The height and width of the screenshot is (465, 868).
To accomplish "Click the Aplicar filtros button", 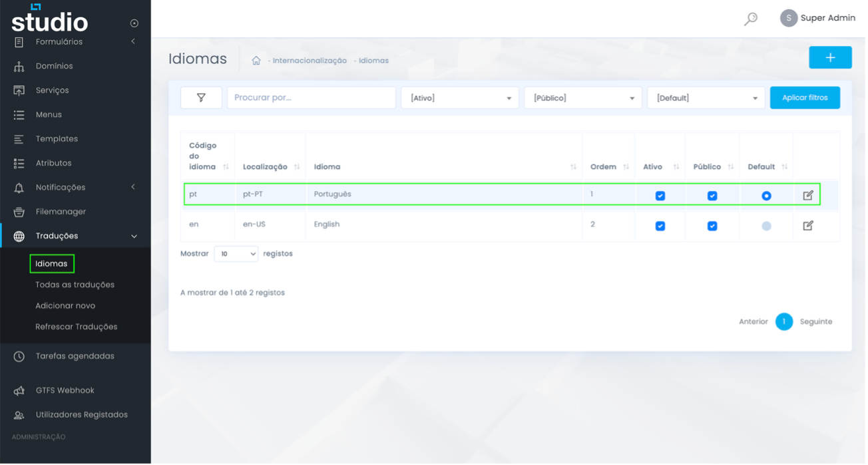I will (x=805, y=97).
